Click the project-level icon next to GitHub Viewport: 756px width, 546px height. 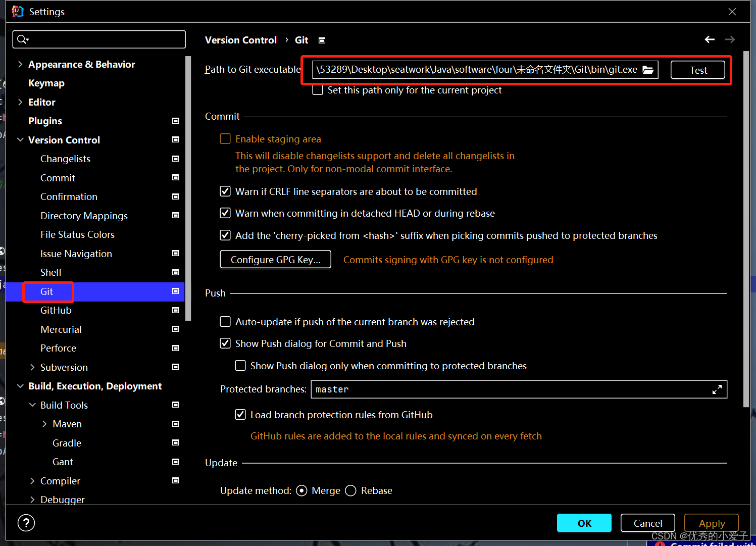point(175,310)
